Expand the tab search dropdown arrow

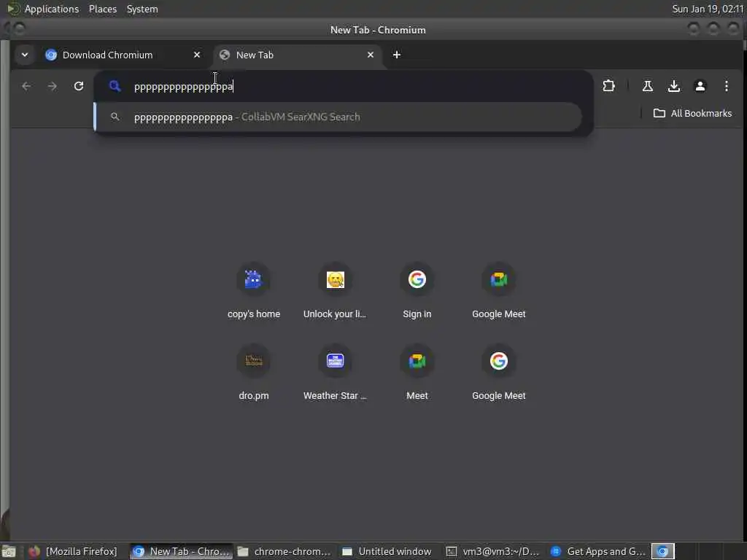coord(24,55)
